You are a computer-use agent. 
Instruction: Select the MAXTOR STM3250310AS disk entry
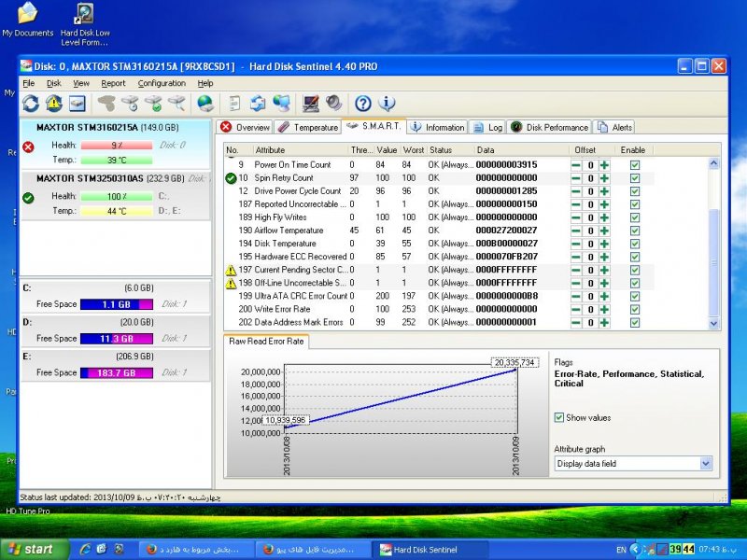point(116,195)
